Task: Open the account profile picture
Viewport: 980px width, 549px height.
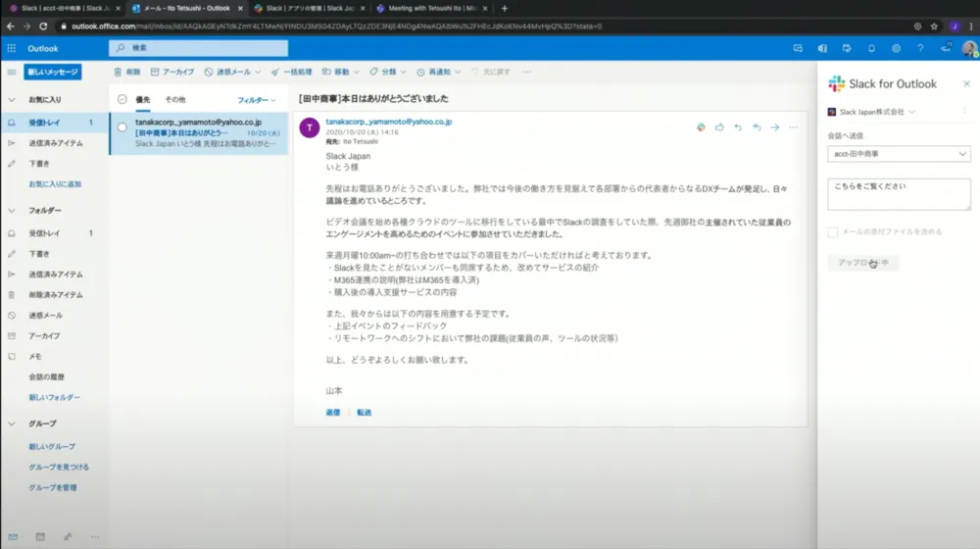Action: (969, 48)
